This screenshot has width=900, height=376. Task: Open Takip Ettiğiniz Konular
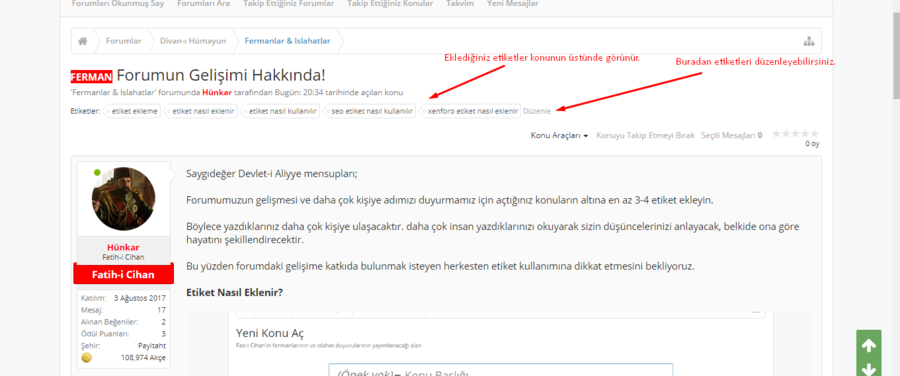click(x=390, y=3)
